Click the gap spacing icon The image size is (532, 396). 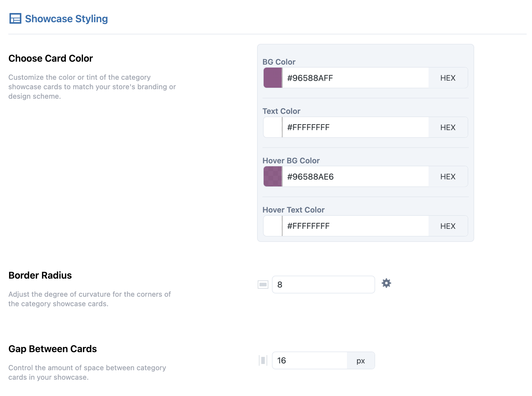263,360
